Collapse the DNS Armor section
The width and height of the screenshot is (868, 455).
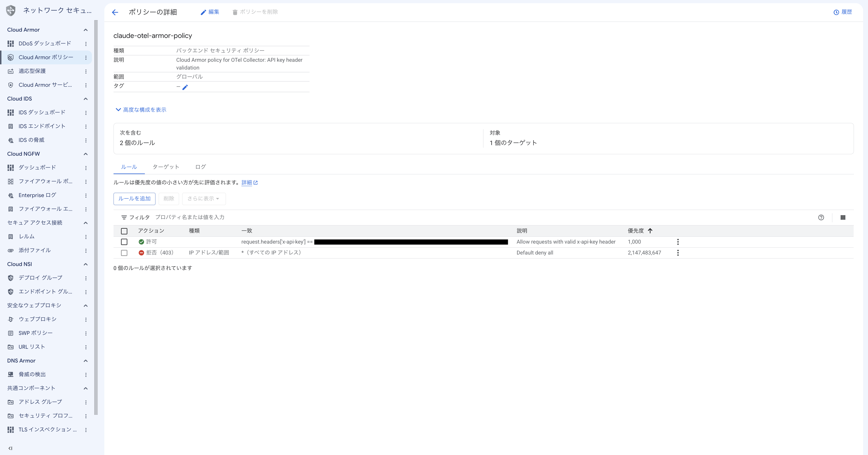point(86,361)
